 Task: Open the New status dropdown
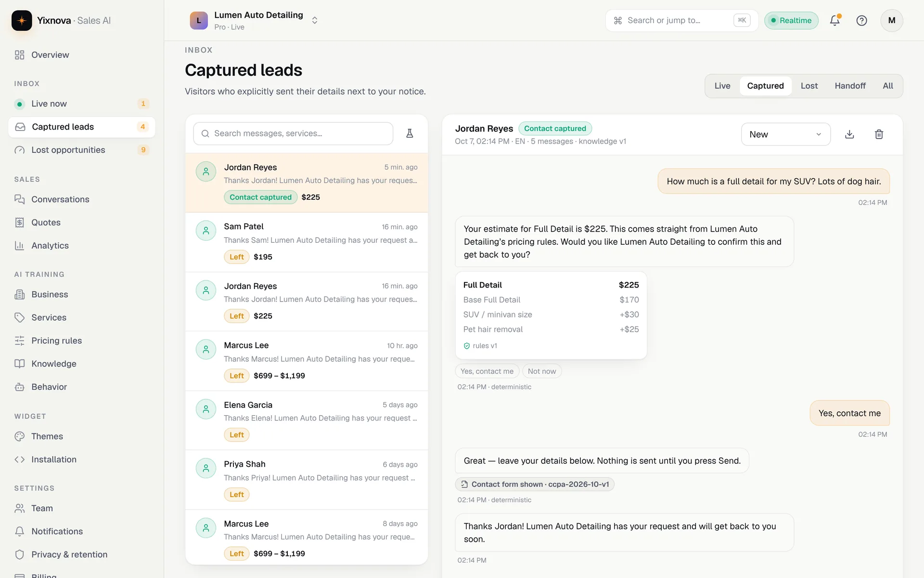point(785,134)
